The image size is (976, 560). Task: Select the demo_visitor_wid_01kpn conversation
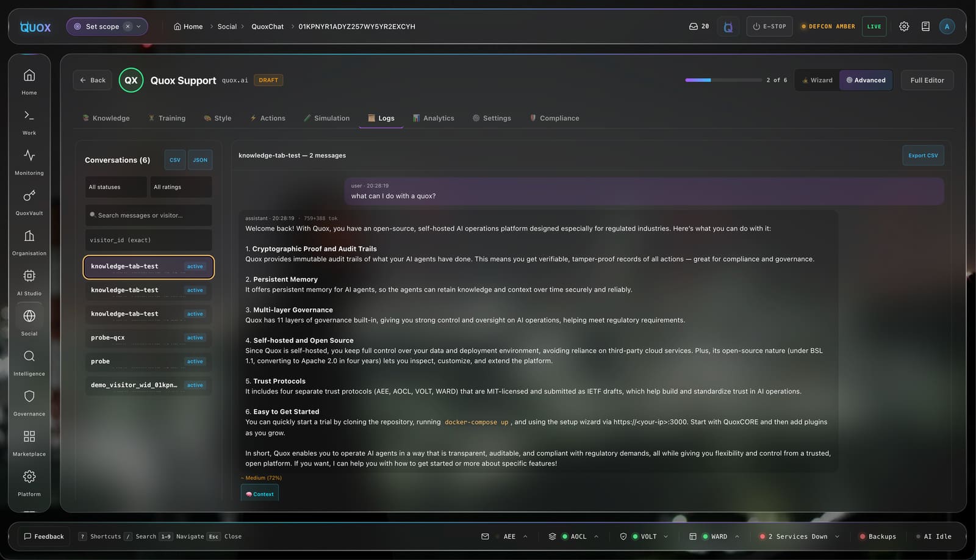(x=148, y=385)
